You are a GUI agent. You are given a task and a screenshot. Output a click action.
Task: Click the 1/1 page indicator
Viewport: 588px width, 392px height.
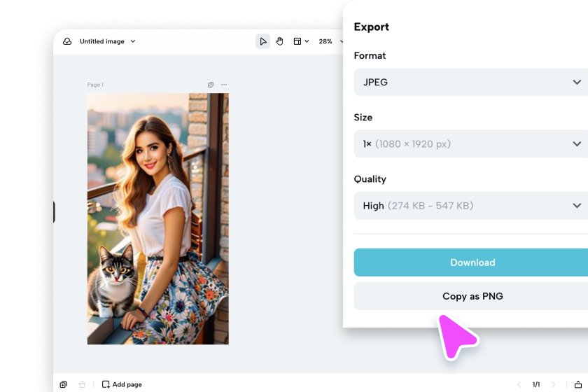536,384
